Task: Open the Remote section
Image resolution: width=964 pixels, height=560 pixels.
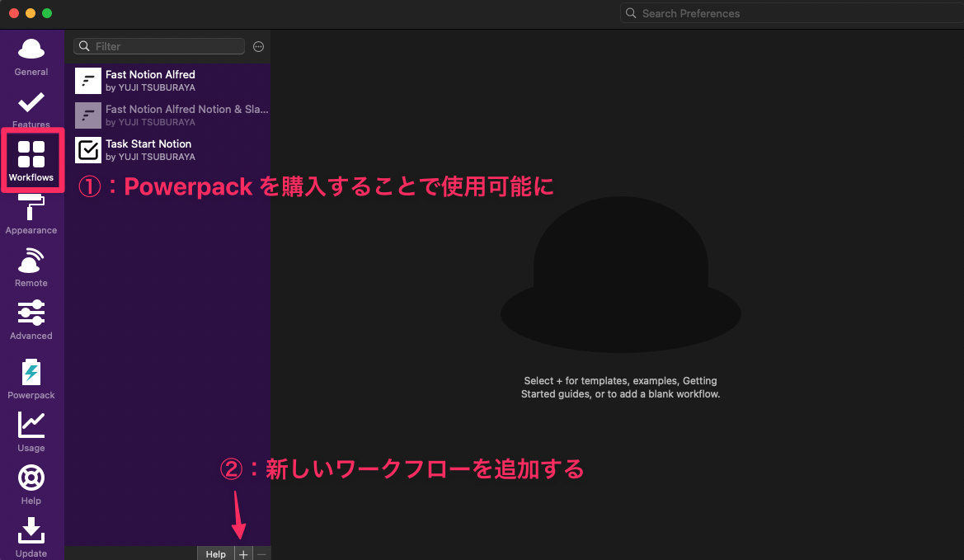Action: click(x=31, y=267)
